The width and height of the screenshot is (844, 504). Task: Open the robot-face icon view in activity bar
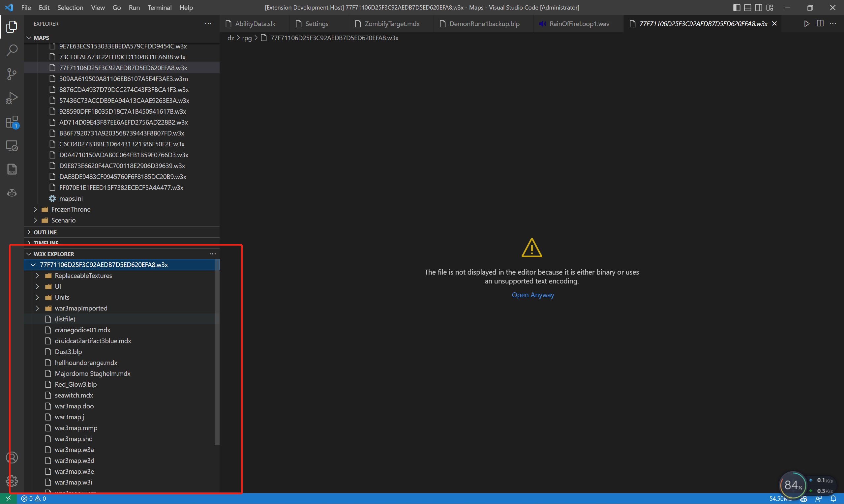(x=12, y=193)
